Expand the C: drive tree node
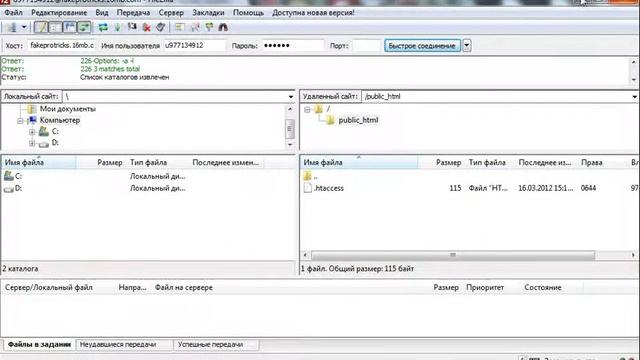The width and height of the screenshot is (640, 360). [x=32, y=132]
